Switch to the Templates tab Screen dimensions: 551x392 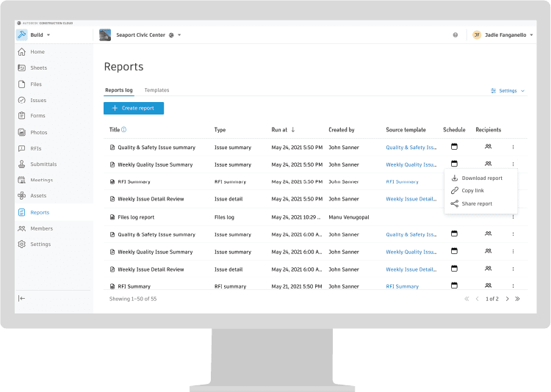pyautogui.click(x=156, y=90)
